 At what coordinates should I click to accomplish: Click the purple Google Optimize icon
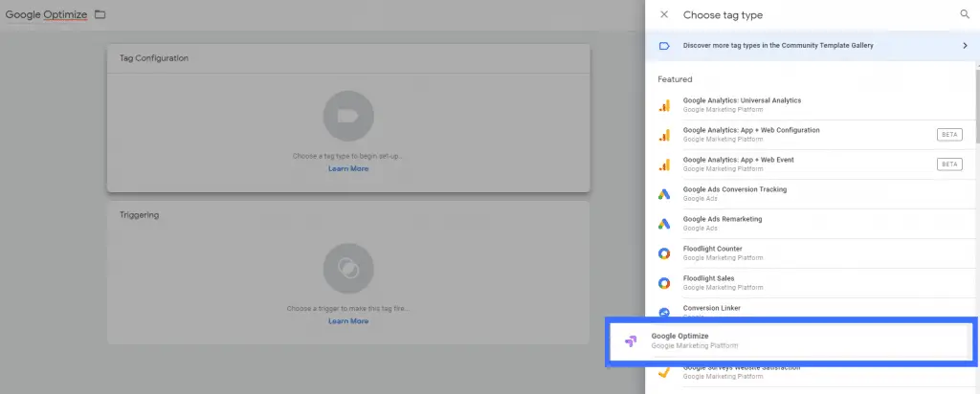[630, 341]
